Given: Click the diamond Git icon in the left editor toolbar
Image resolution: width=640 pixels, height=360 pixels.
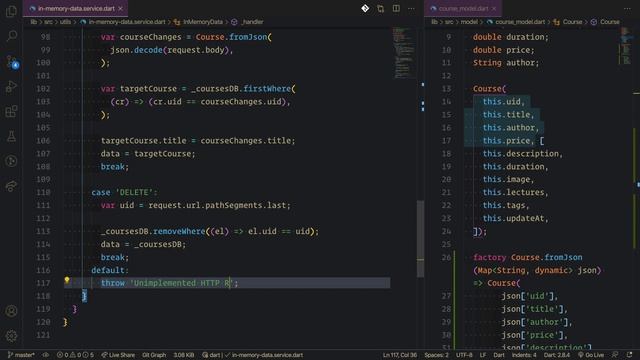Looking at the screenshot, I should coord(365,8).
